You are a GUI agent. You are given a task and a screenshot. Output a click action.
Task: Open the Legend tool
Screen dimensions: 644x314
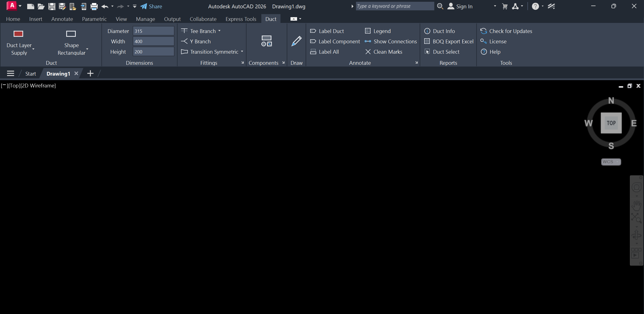tap(378, 31)
